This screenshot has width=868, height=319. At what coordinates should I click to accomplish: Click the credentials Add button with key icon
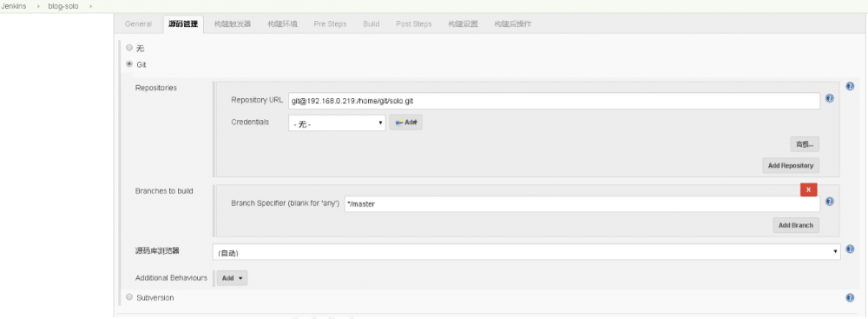(x=405, y=123)
